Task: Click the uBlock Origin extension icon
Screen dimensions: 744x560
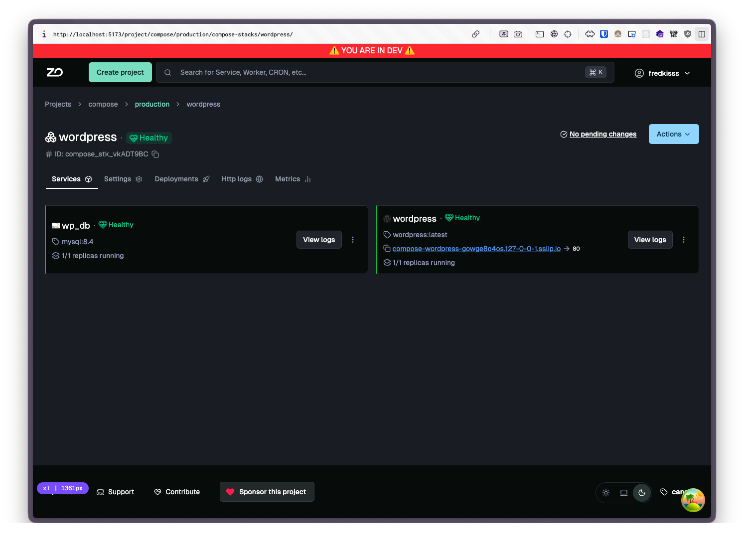Action: click(688, 34)
